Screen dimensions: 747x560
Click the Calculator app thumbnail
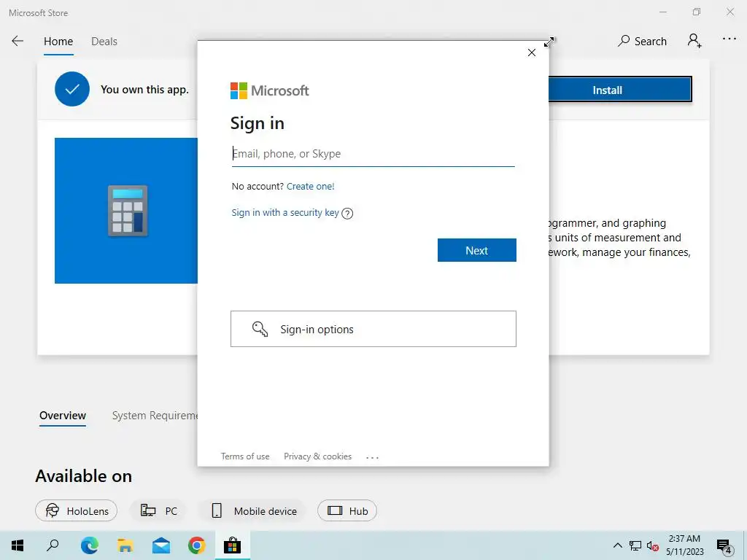126,211
